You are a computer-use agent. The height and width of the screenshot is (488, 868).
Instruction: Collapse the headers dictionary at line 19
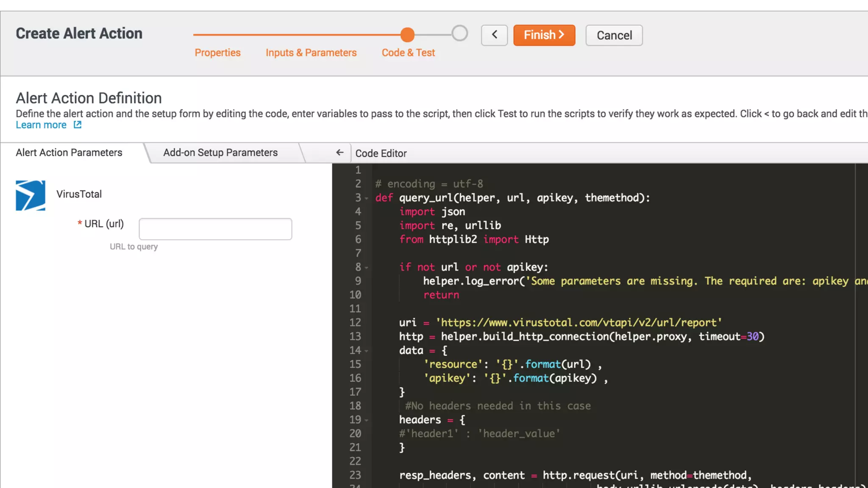(367, 420)
